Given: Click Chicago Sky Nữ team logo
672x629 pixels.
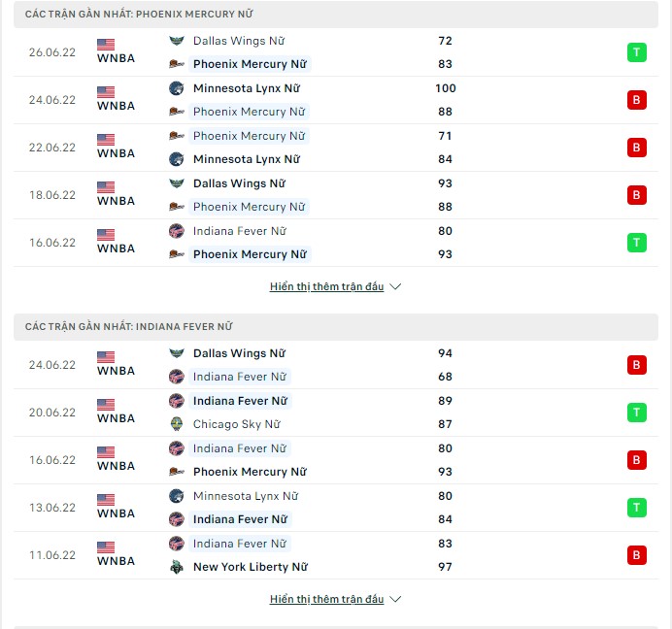Looking at the screenshot, I should pyautogui.click(x=176, y=424).
